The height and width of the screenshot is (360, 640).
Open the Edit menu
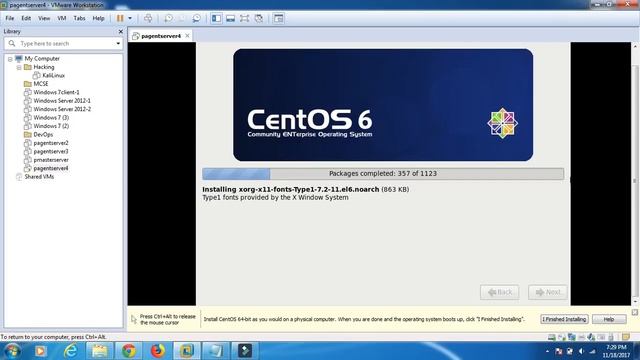pos(26,18)
